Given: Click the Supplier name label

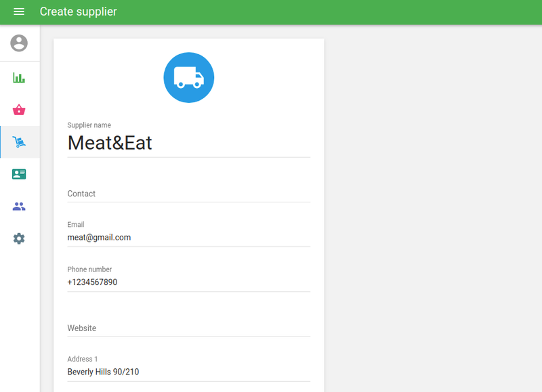Looking at the screenshot, I should [x=89, y=125].
